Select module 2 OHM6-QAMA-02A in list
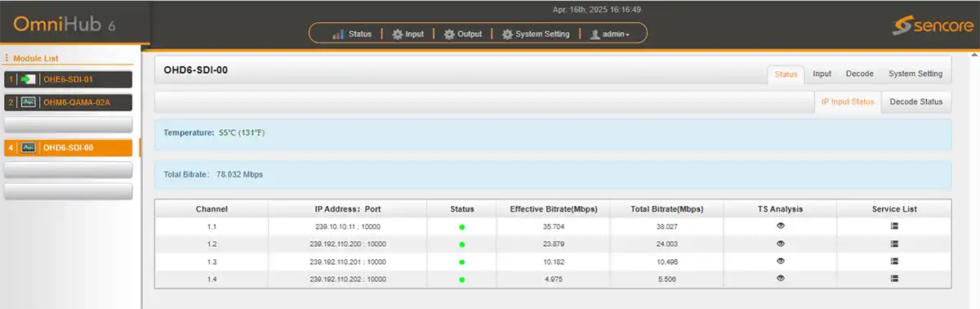The height and width of the screenshot is (309, 980). 69,102
